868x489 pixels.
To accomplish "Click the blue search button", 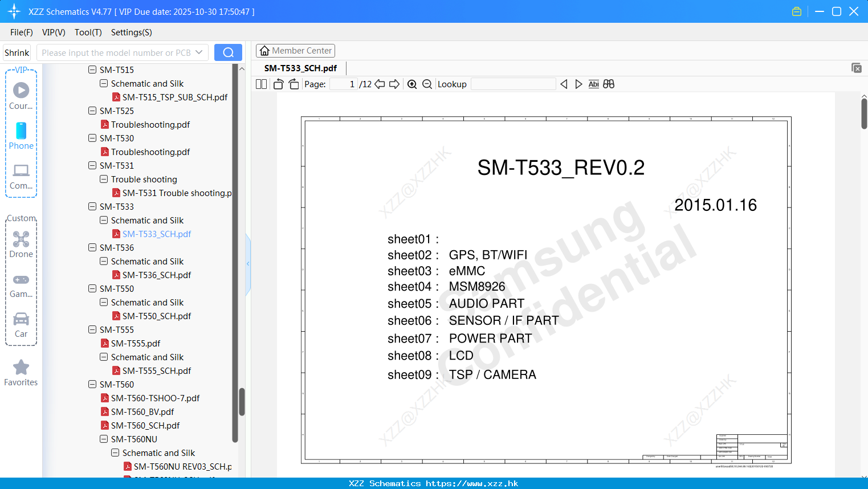I will click(228, 52).
